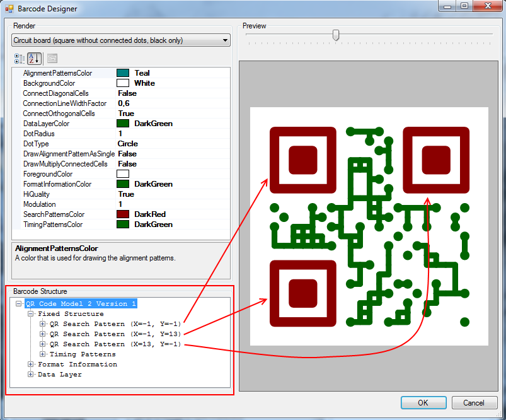Click the Teal AlignmentPatternsColor swatch
Screen dimensions: 506x420
[x=123, y=73]
